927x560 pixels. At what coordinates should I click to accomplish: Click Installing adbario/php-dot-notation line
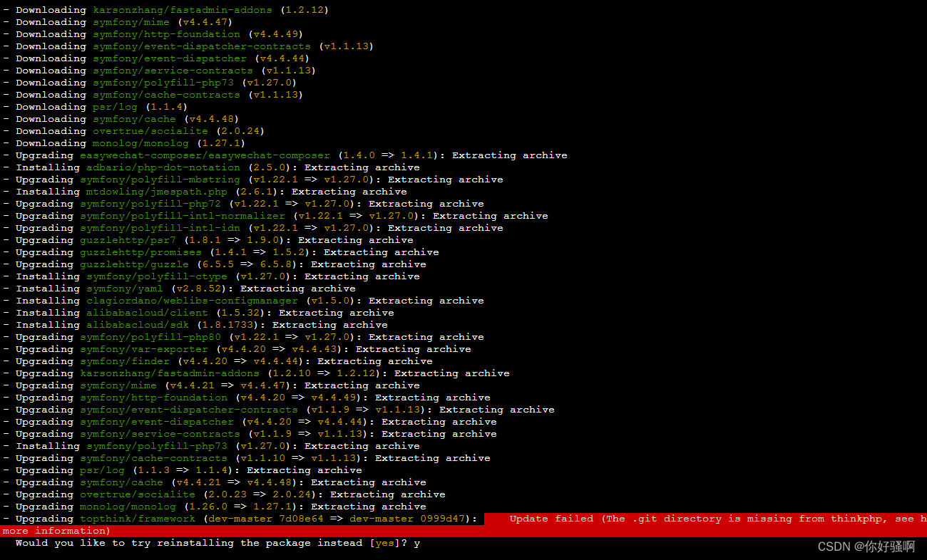pyautogui.click(x=211, y=167)
